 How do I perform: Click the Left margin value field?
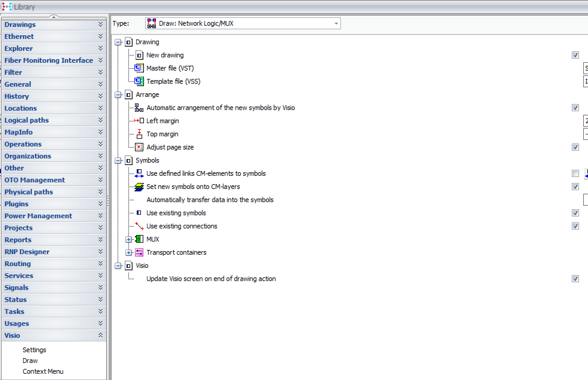coord(586,121)
